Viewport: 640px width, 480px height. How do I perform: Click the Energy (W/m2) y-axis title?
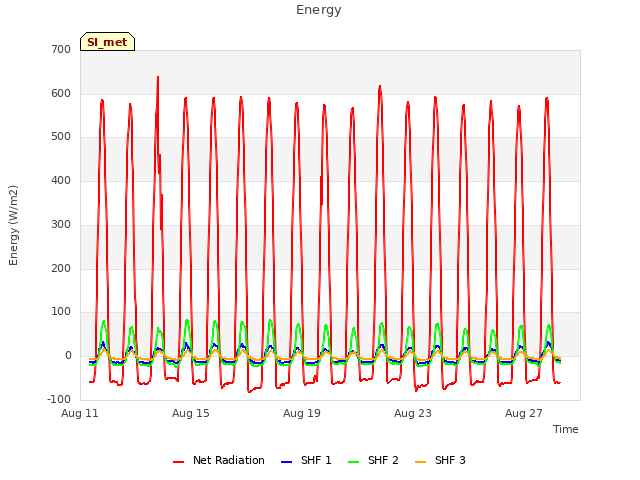pos(13,225)
